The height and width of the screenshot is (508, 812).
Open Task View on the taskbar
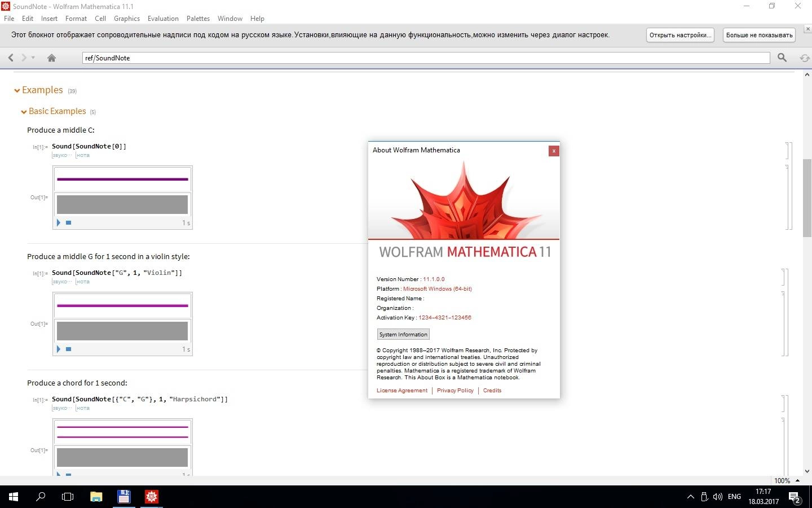68,497
